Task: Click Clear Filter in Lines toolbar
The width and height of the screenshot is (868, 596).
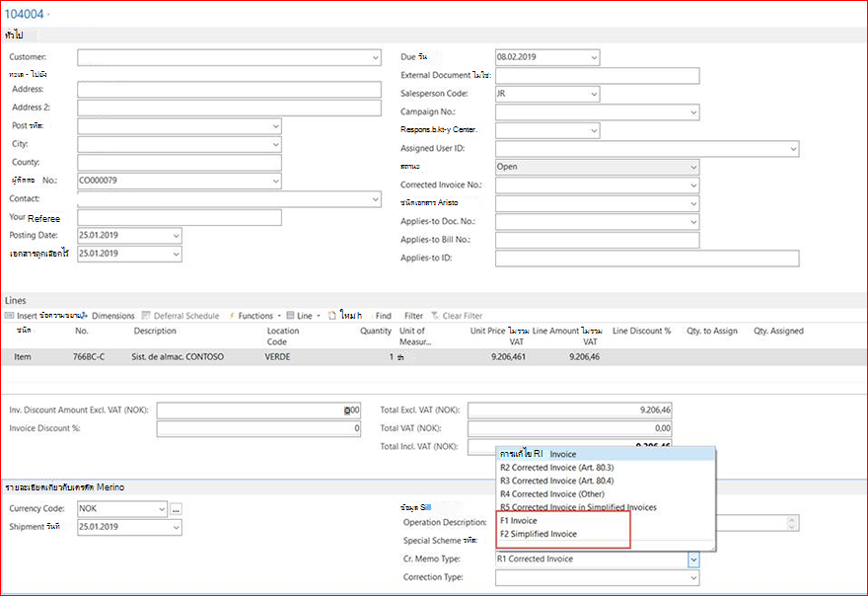Action: (x=458, y=316)
